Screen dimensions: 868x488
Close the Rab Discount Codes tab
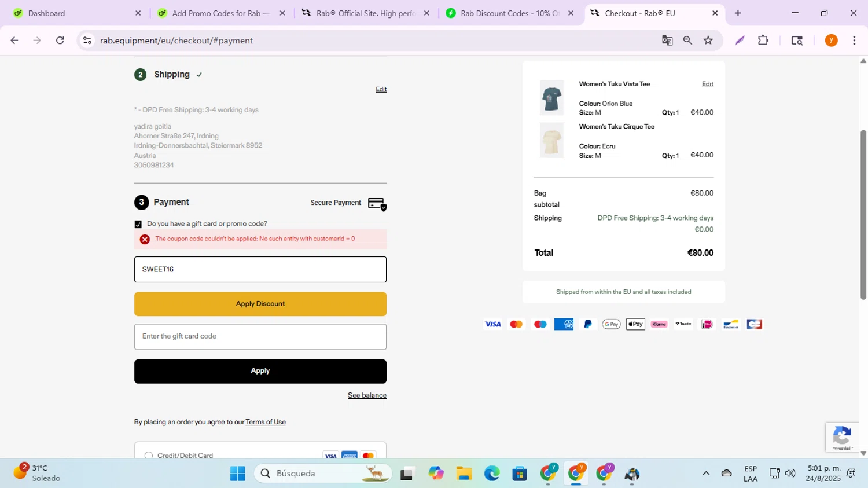pos(571,13)
